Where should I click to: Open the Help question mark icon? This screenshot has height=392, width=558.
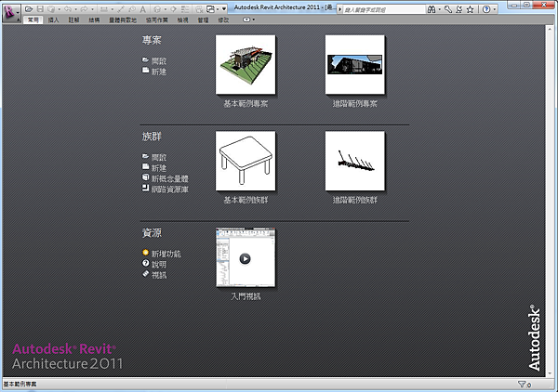[x=486, y=8]
